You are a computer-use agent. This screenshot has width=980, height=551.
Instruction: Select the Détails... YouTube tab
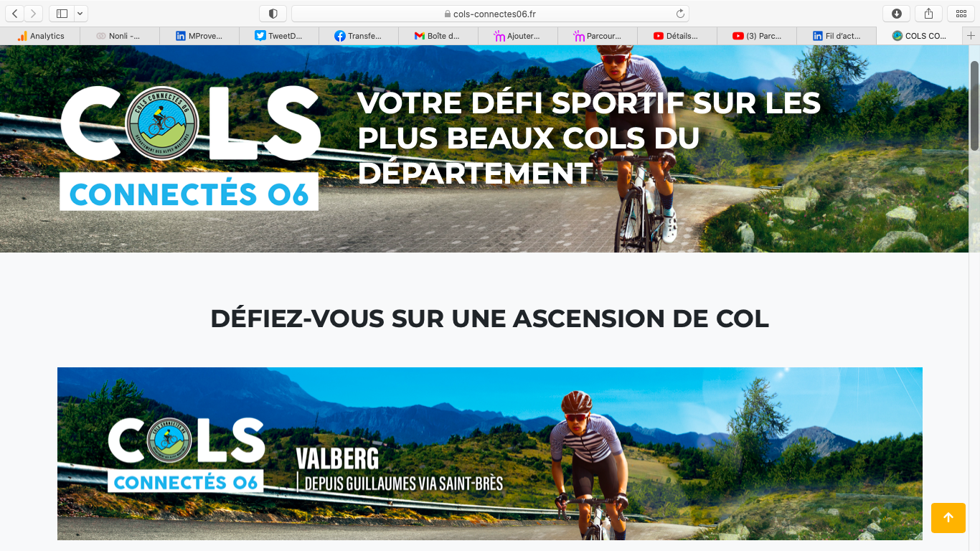pyautogui.click(x=677, y=36)
